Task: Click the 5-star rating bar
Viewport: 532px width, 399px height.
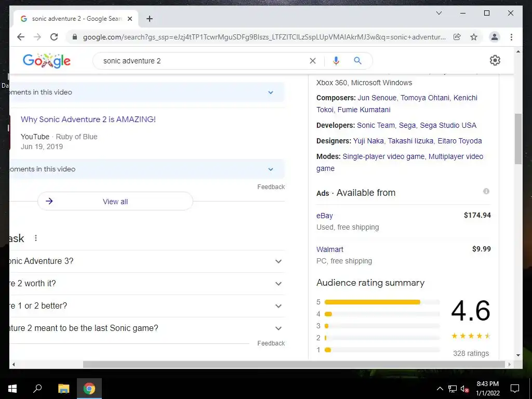Action: 382,302
